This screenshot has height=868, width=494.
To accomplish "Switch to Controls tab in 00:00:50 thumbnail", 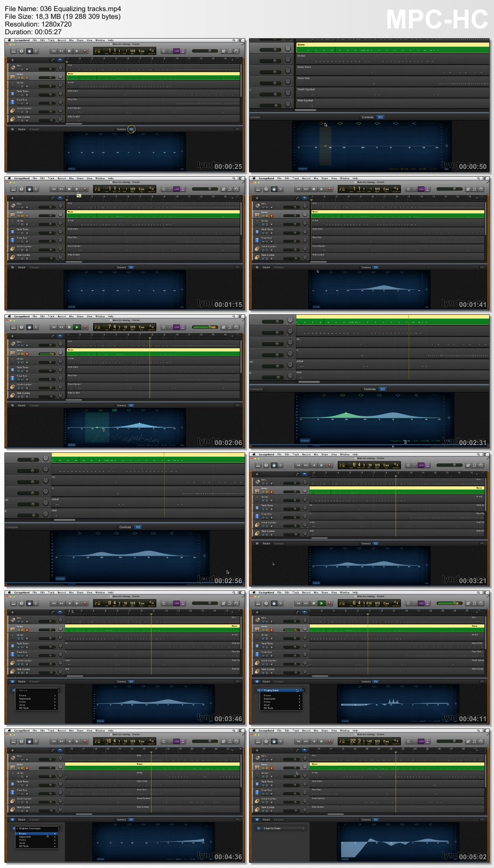I will [367, 117].
